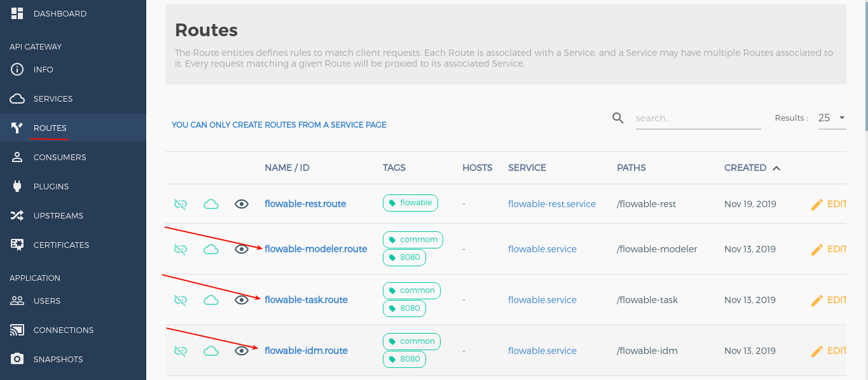Toggle the eye icon for flowable-modeler.route
This screenshot has height=380, width=868.
coord(242,249)
